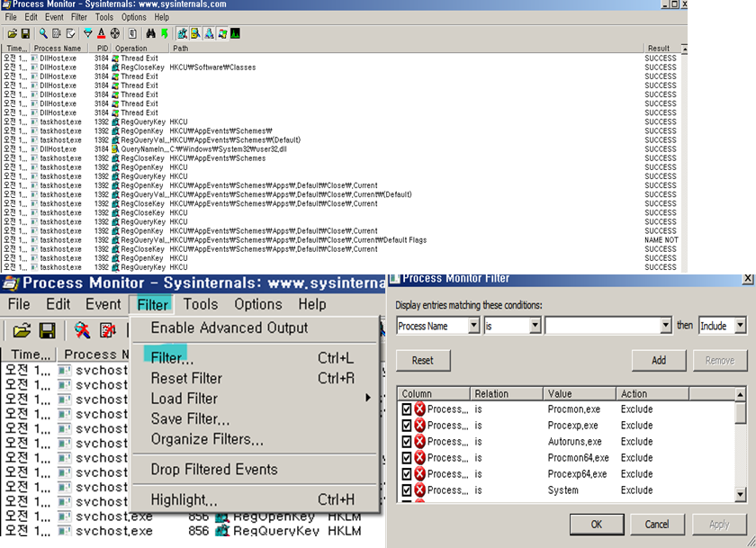Select Drop Filtered Events from the menu

click(x=254, y=470)
